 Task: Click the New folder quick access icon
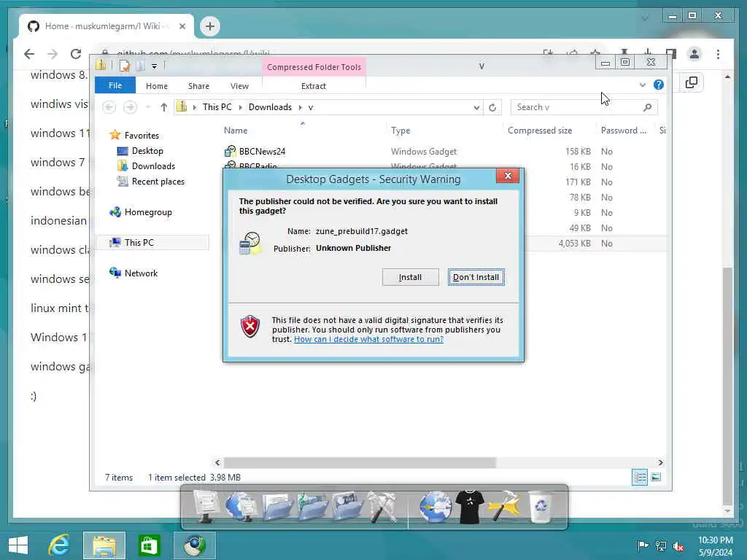point(141,66)
